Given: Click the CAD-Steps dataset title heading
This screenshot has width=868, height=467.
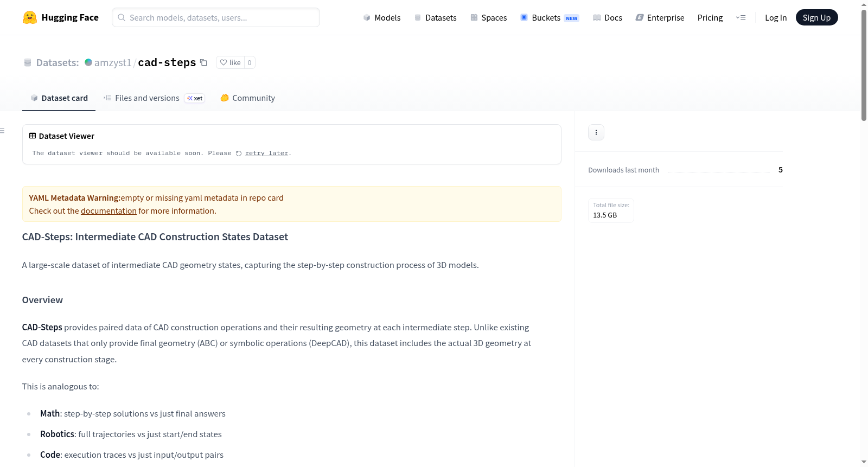Looking at the screenshot, I should (x=155, y=237).
